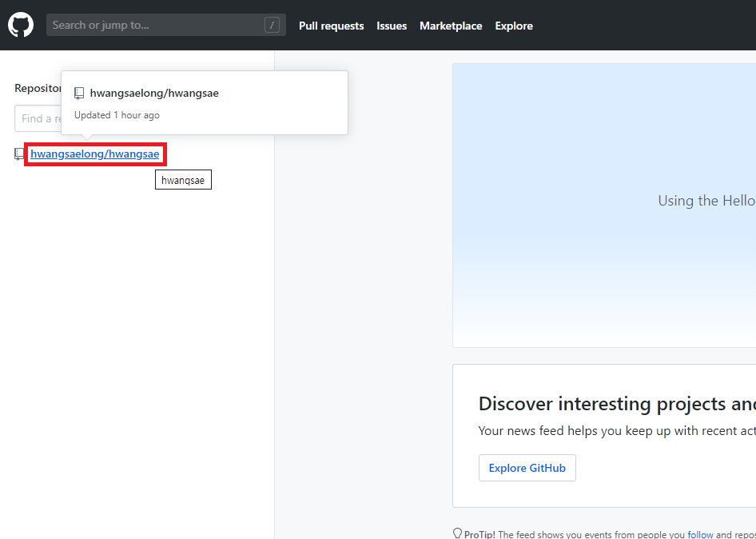Open Explore in the header navigation
The image size is (756, 539).
tap(514, 26)
